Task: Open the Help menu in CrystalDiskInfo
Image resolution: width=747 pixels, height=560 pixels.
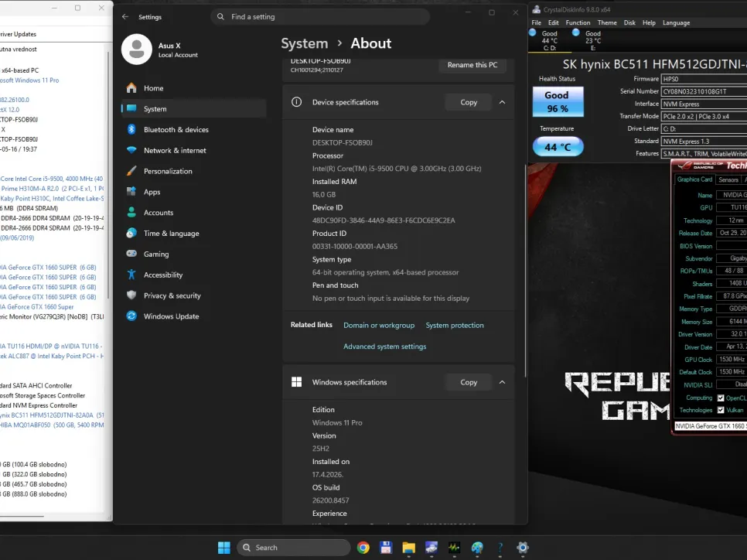Action: click(x=649, y=22)
